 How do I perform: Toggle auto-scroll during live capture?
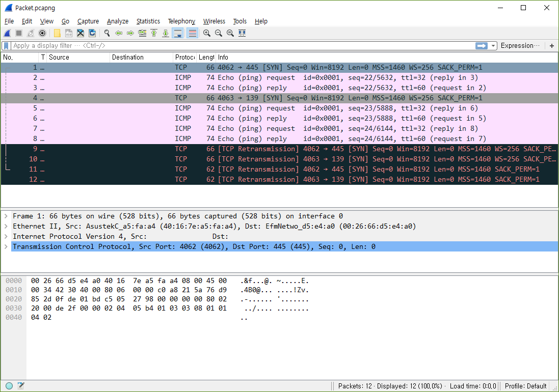(x=177, y=33)
